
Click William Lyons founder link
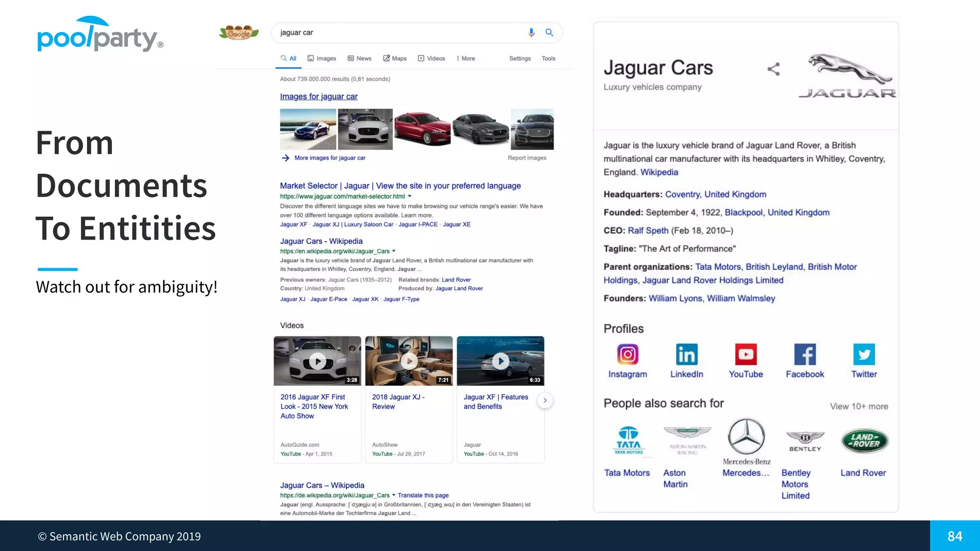pyautogui.click(x=675, y=298)
